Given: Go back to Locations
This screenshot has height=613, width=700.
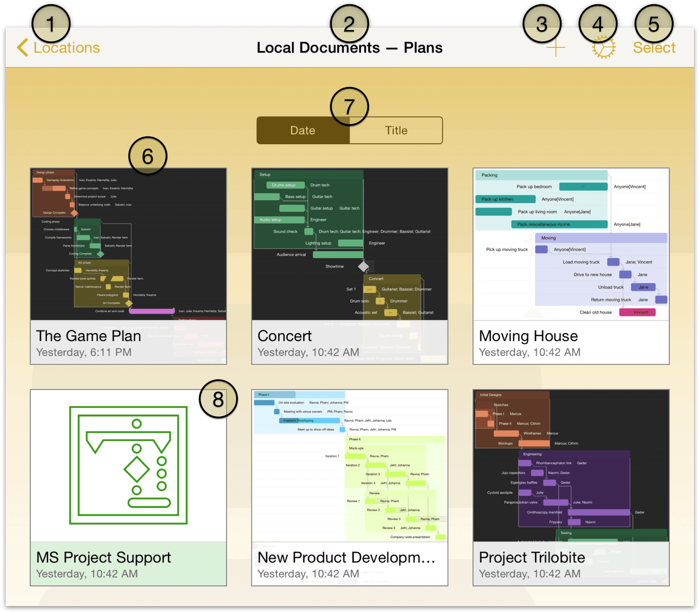Looking at the screenshot, I should tap(59, 47).
